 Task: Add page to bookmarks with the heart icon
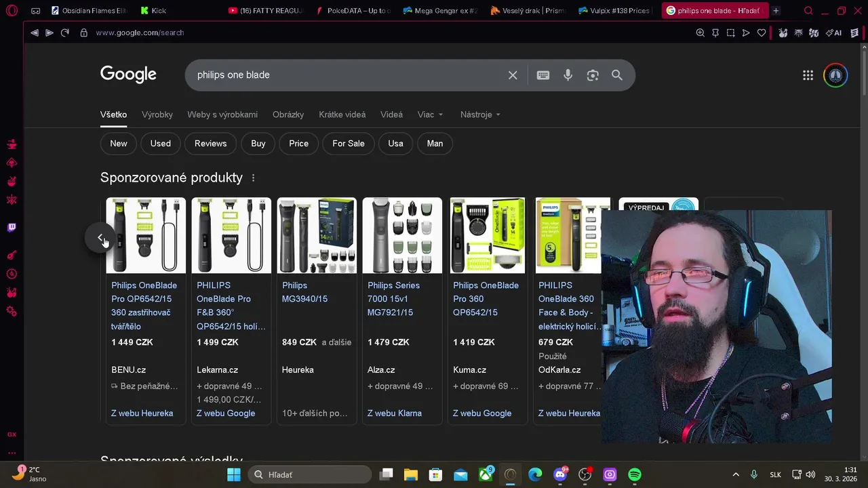(762, 33)
